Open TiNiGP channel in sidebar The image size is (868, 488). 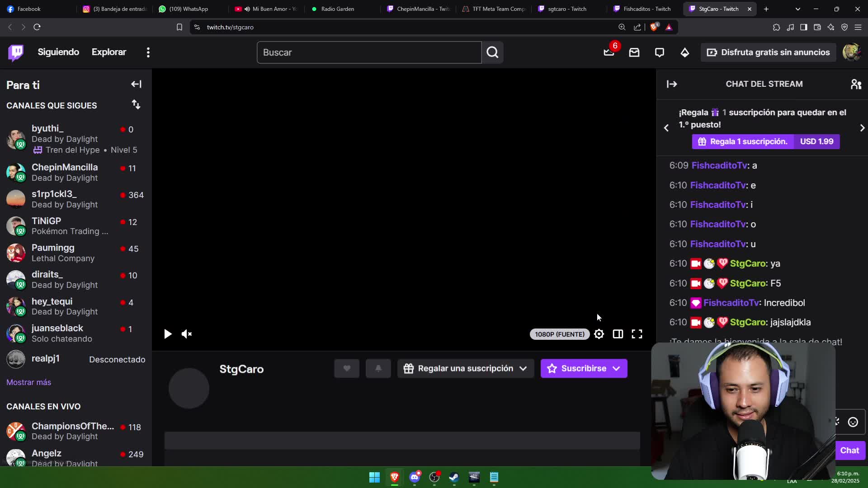[x=76, y=226]
